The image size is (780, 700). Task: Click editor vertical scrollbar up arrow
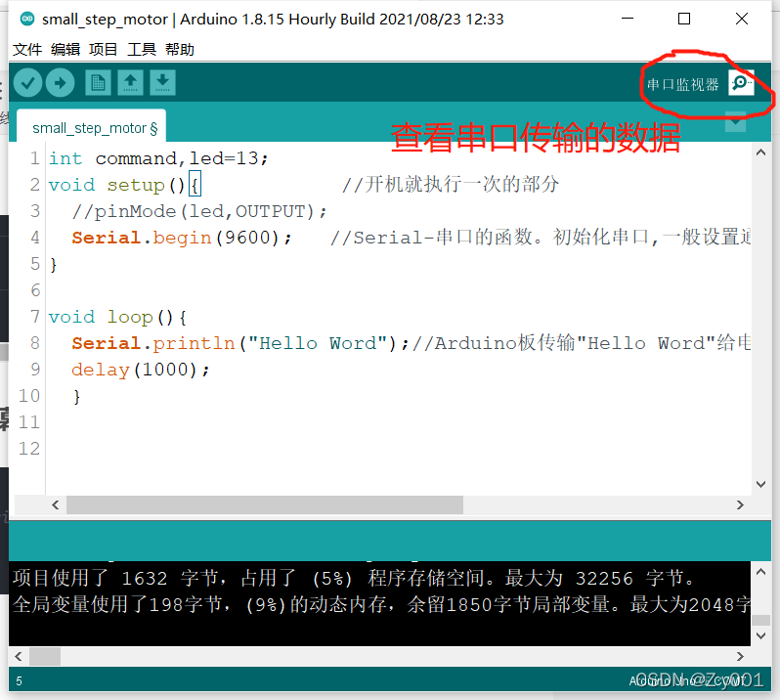(760, 153)
